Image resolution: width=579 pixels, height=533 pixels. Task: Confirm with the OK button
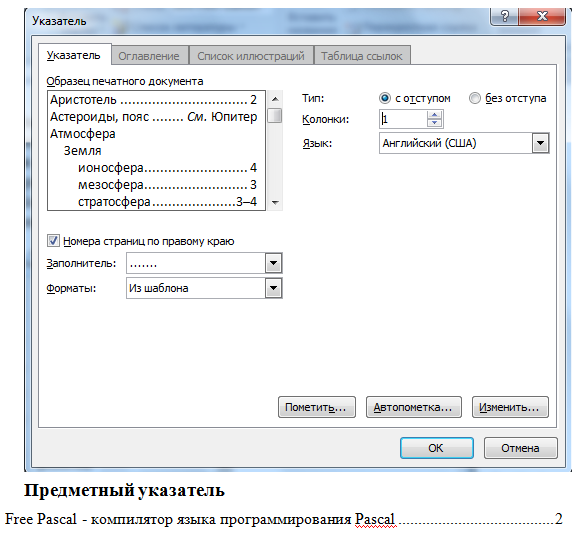tap(437, 448)
